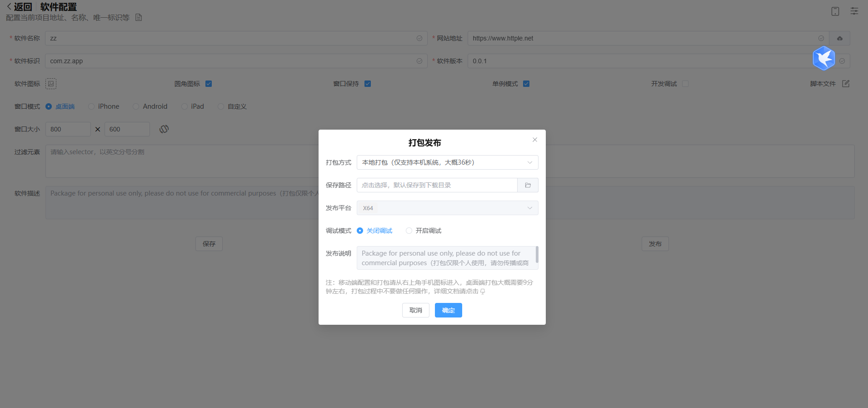Select the 关闭调试 radio option
Screen dimensions: 868x408
tap(374, 231)
